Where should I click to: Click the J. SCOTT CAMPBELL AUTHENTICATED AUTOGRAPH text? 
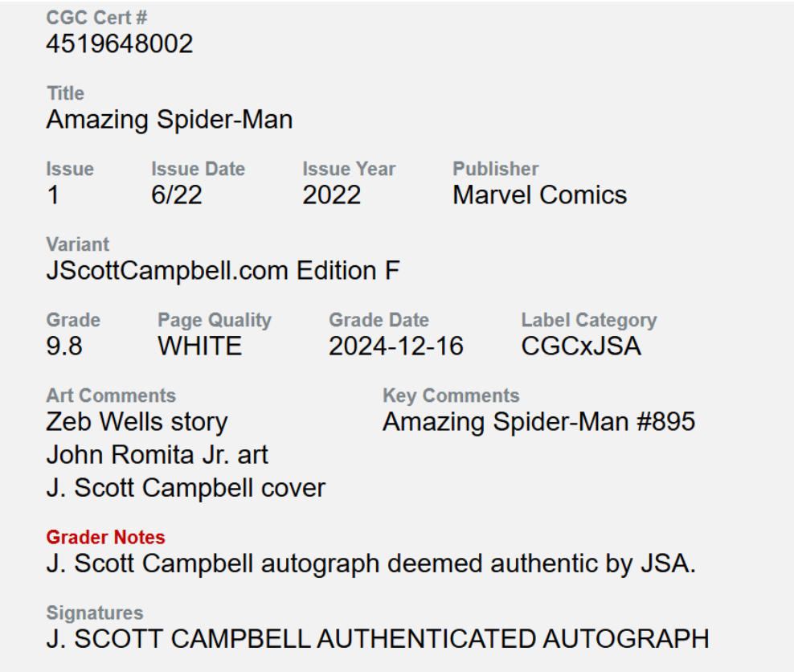click(x=377, y=639)
